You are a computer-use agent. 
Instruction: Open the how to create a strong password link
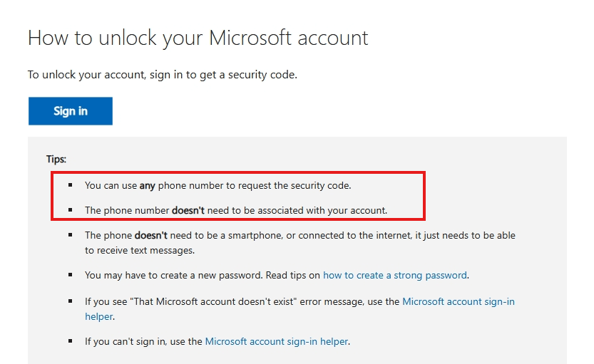pyautogui.click(x=395, y=275)
